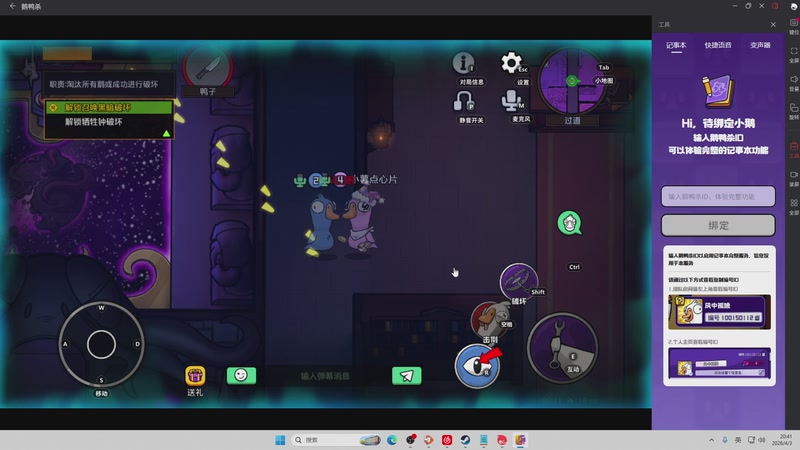Open the 小地图 minimap
The width and height of the screenshot is (800, 450).
[x=571, y=82]
